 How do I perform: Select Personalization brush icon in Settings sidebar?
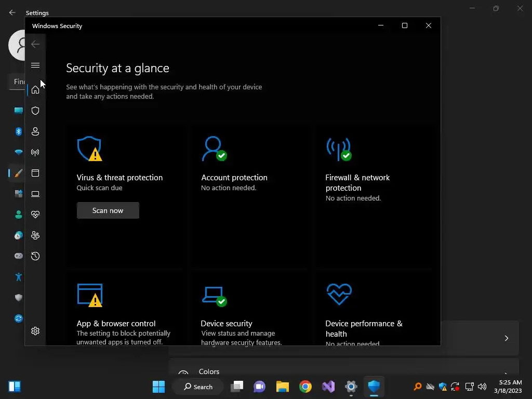point(19,173)
